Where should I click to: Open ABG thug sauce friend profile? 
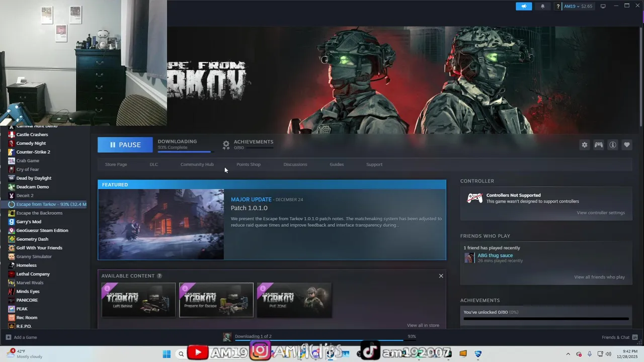tap(495, 255)
